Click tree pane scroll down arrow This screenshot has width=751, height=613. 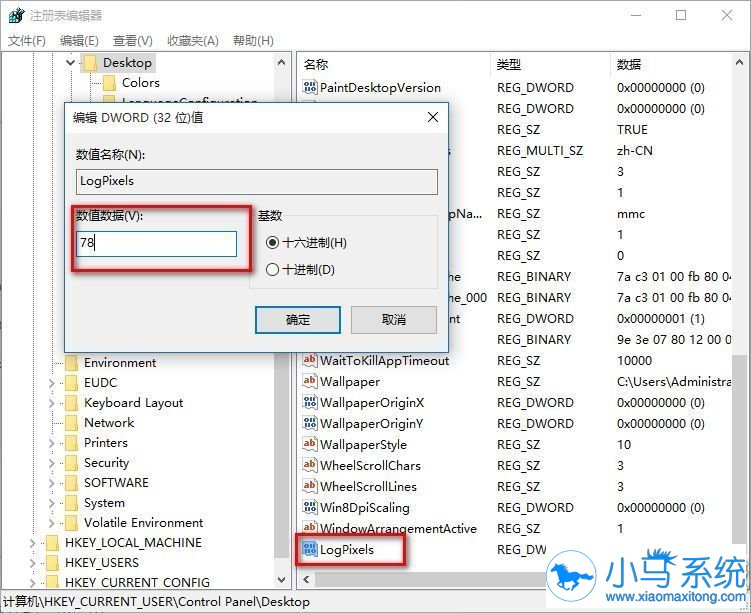(x=282, y=579)
